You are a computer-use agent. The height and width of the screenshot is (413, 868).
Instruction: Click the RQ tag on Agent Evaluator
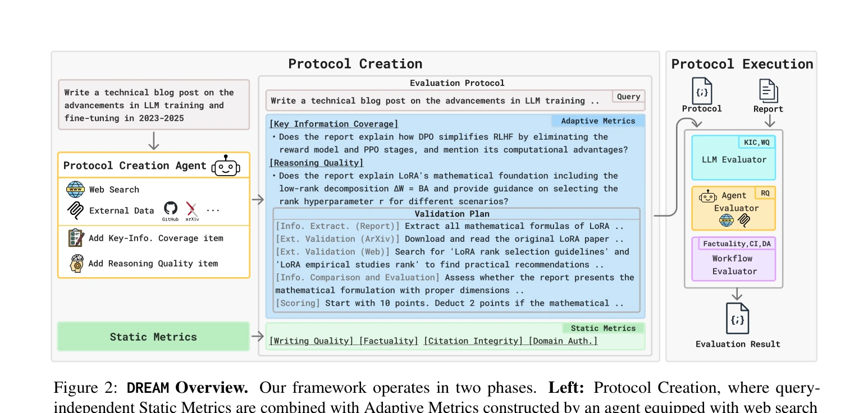pos(765,193)
